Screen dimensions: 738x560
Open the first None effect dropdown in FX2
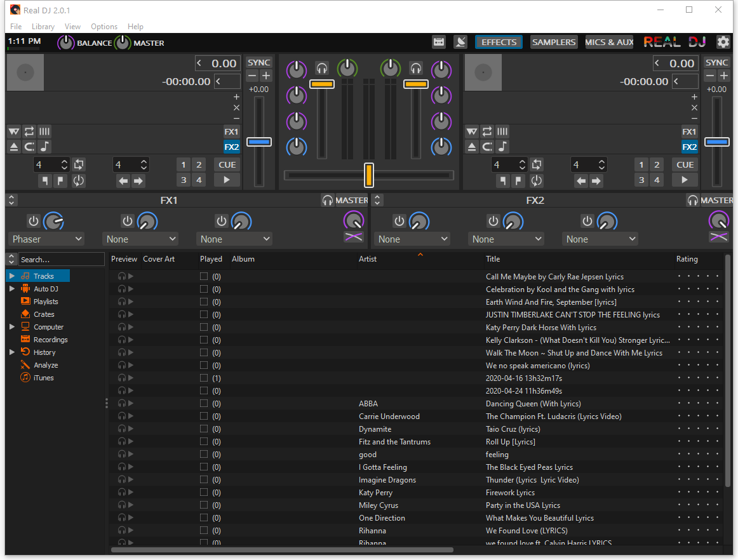(x=411, y=239)
